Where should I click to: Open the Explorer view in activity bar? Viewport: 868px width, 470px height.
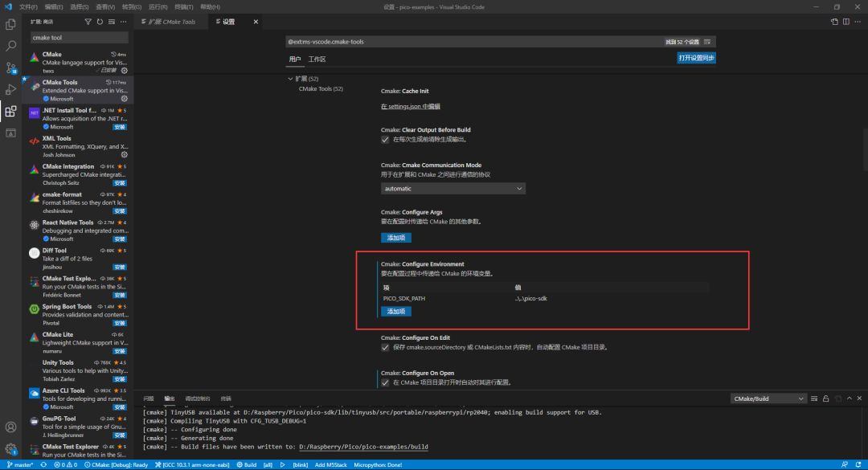tap(11, 24)
